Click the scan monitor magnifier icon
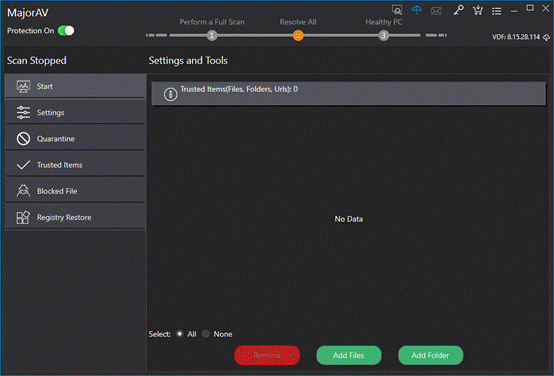This screenshot has width=554, height=376. 397,10
